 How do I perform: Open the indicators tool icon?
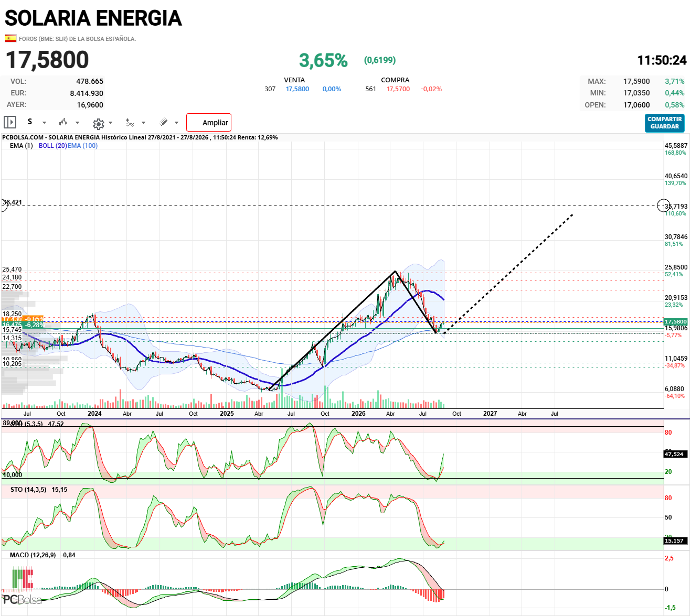pyautogui.click(x=130, y=123)
